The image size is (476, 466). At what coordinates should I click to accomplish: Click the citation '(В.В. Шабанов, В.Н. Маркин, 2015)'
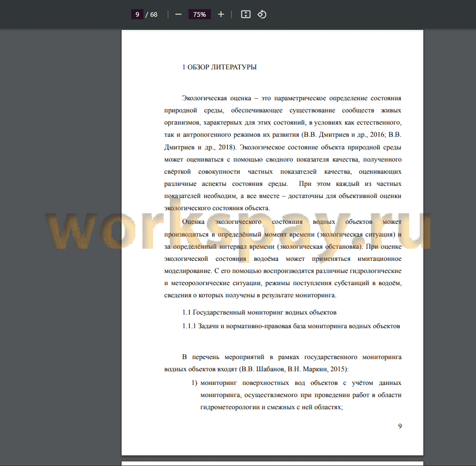point(294,369)
